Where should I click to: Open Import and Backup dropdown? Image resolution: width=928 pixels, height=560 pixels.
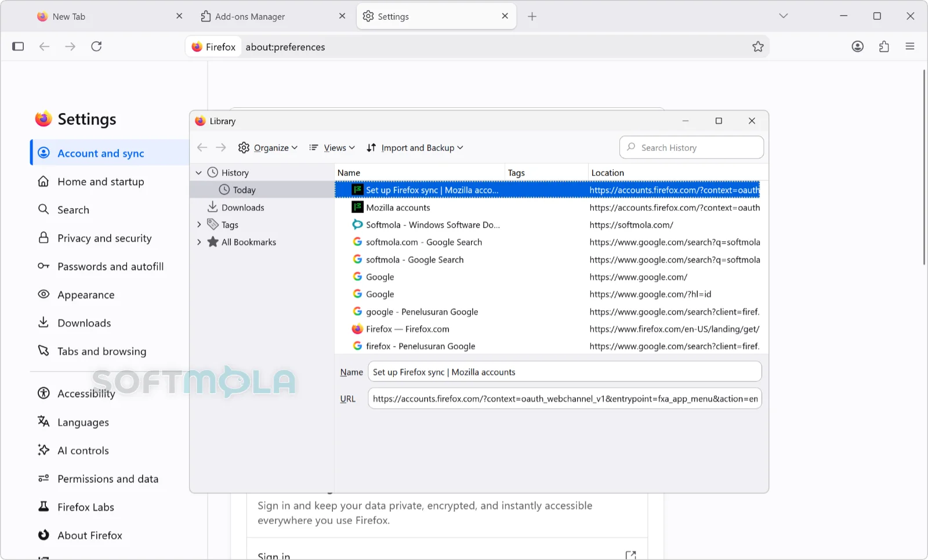415,148
